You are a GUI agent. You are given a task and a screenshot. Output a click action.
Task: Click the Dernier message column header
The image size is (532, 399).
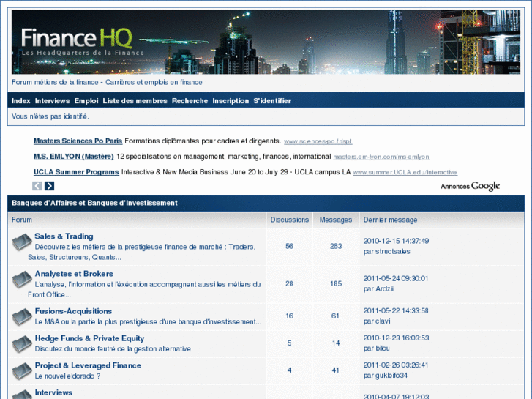391,220
